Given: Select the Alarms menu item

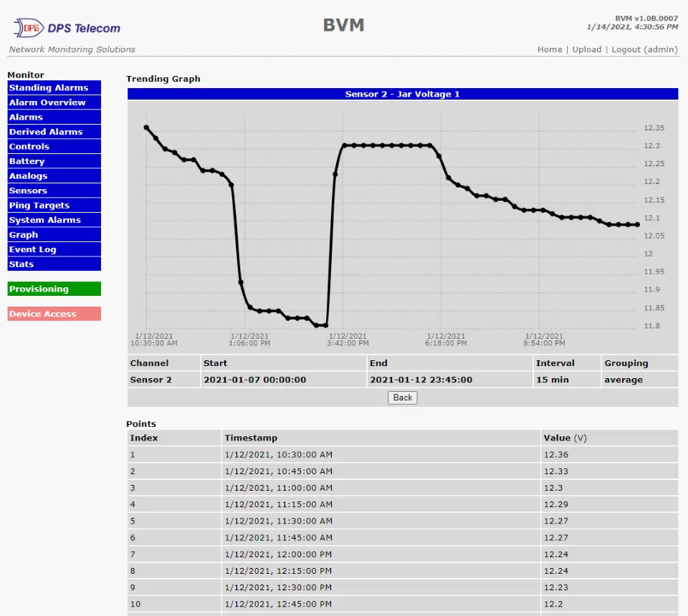Looking at the screenshot, I should point(54,117).
